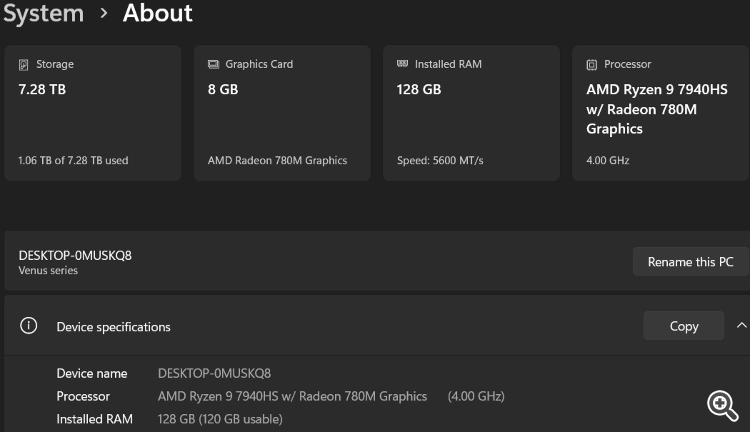Copy the device specifications
750x432 pixels.
point(683,326)
